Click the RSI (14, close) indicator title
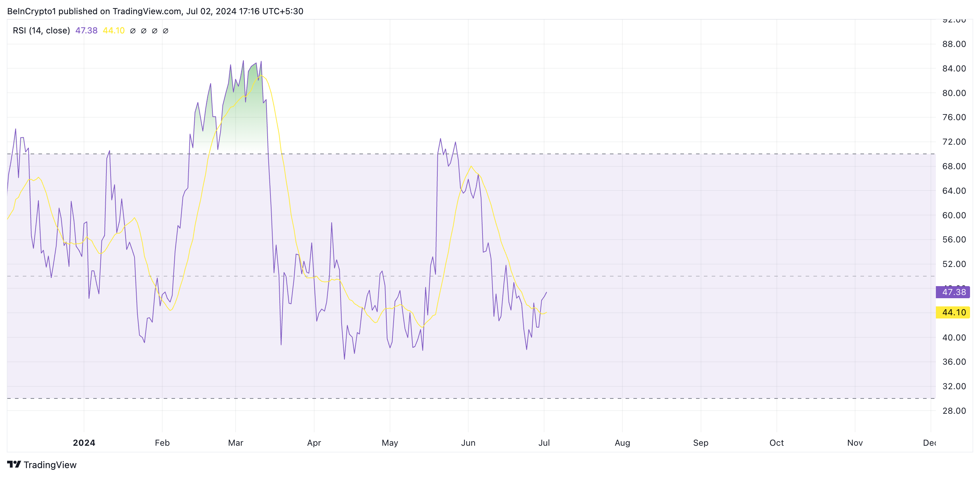The height and width of the screenshot is (477, 980). click(x=41, y=31)
